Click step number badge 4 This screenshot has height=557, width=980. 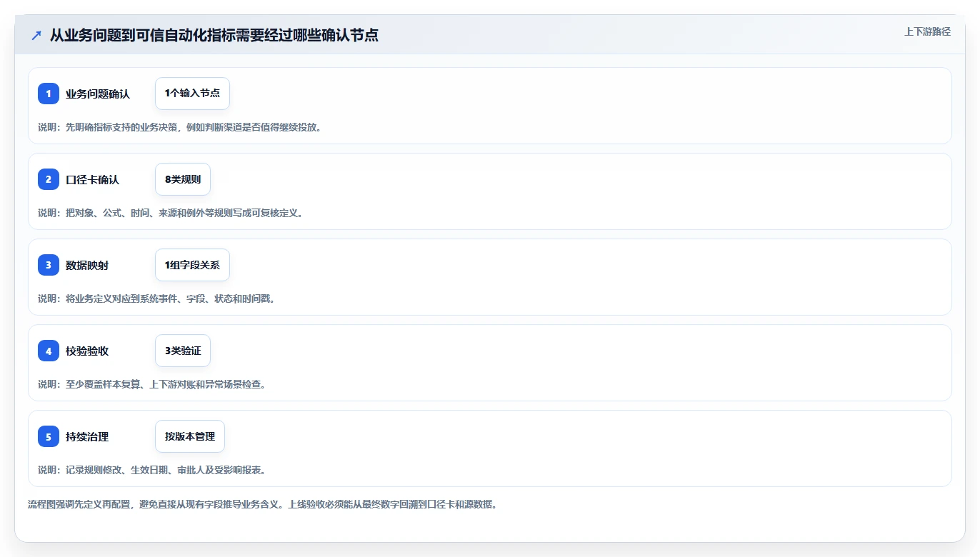[49, 351]
